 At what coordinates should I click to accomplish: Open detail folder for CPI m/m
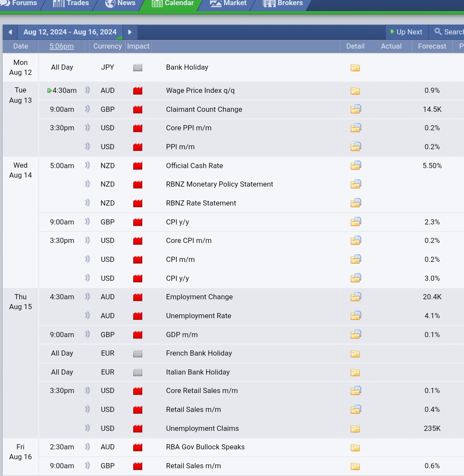[356, 259]
